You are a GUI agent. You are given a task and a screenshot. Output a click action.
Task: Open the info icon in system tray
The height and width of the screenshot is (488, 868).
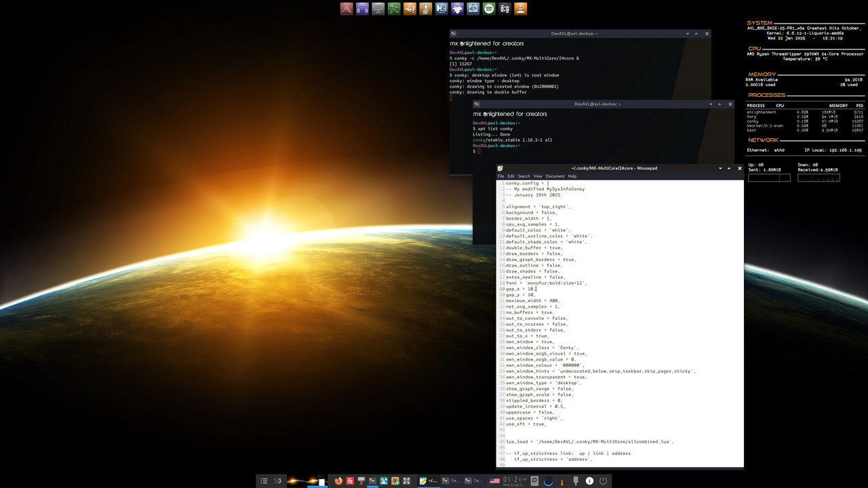(x=589, y=481)
